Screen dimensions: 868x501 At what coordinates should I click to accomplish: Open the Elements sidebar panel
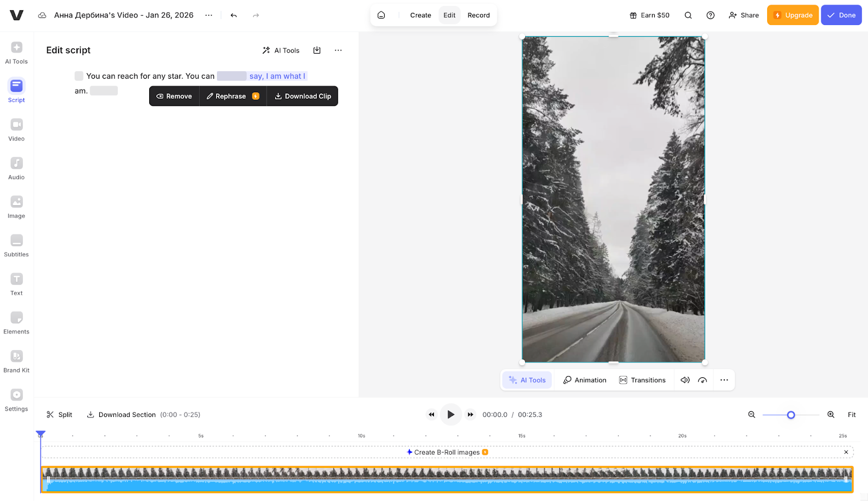tap(16, 323)
